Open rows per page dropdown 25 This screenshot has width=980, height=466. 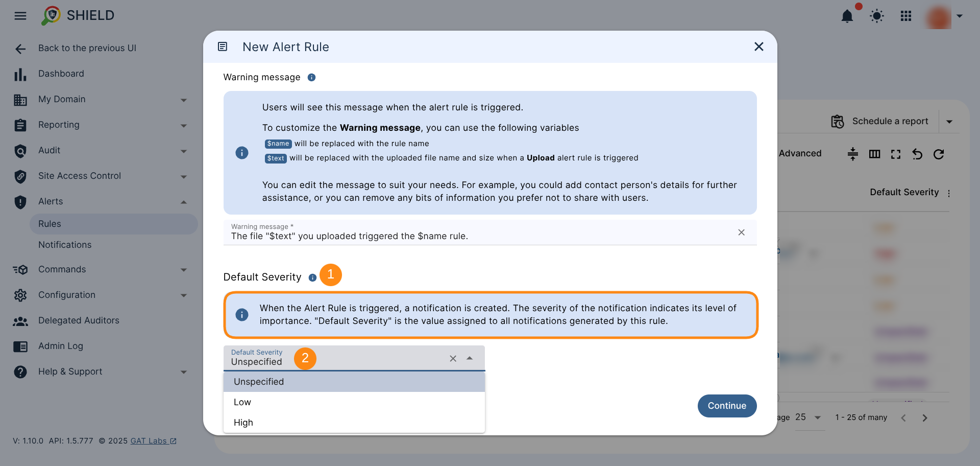coord(810,417)
